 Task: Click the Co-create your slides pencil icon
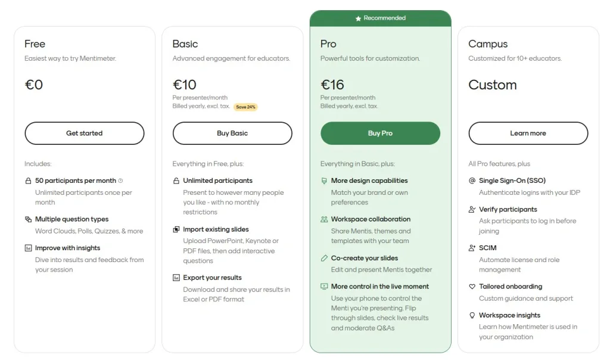pyautogui.click(x=324, y=258)
